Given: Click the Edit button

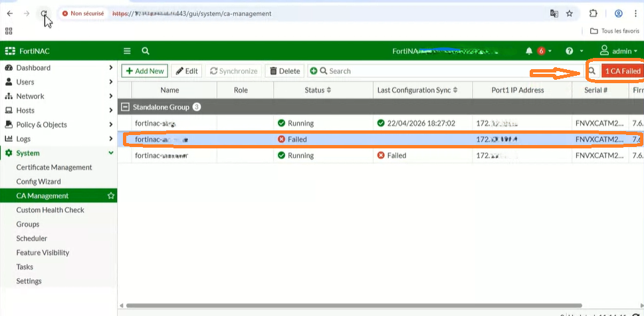Looking at the screenshot, I should point(187,71).
